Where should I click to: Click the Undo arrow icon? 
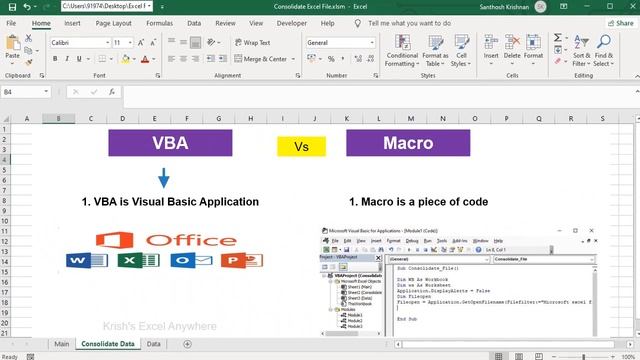(27, 7)
